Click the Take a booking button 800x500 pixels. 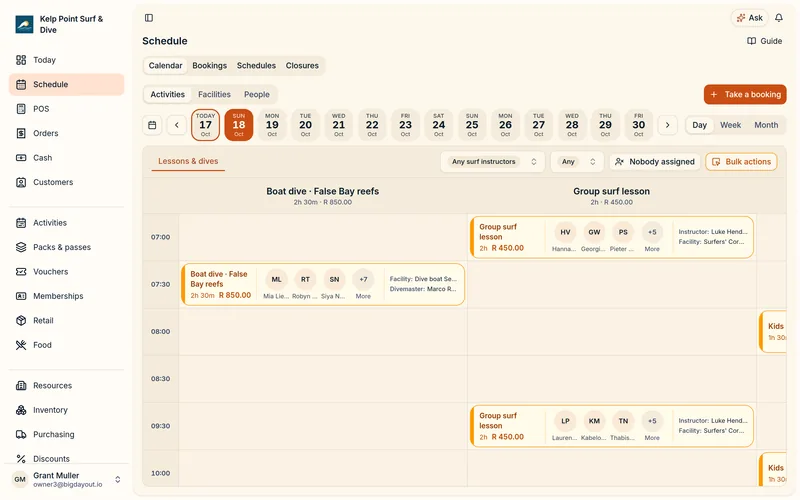click(745, 94)
